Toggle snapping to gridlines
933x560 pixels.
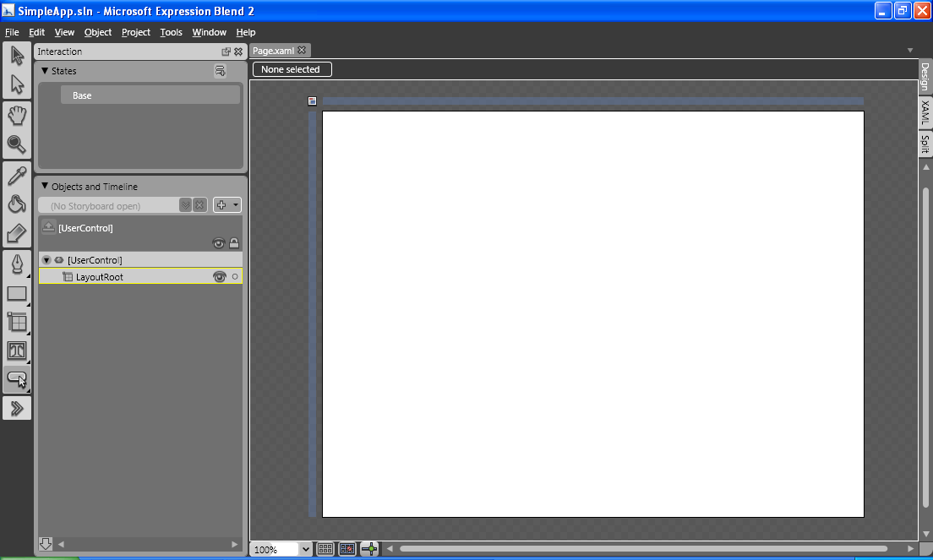347,549
